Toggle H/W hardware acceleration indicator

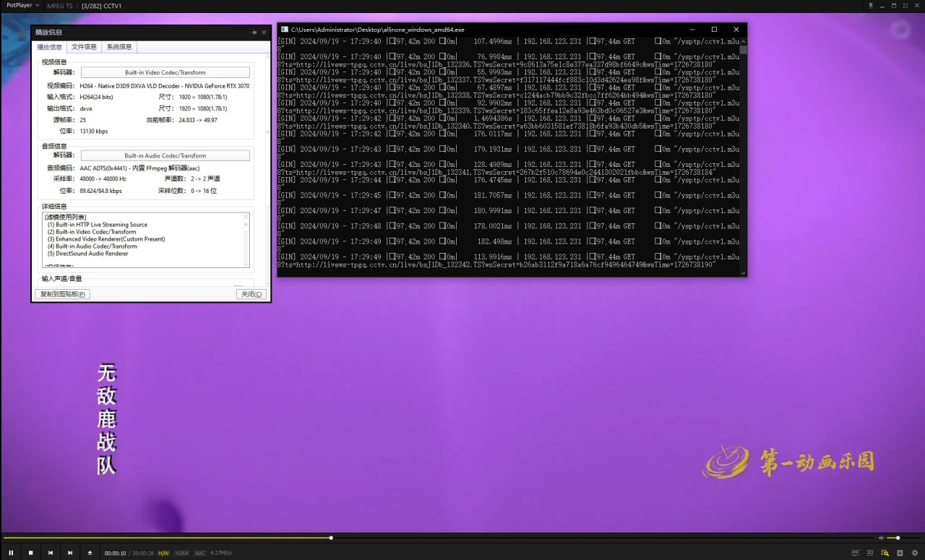[x=164, y=553]
